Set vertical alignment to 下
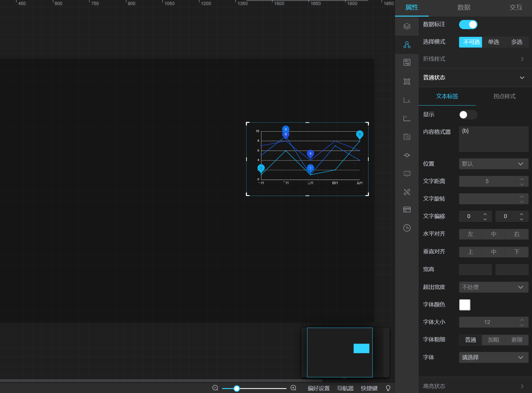This screenshot has width=532, height=393. 517,252
